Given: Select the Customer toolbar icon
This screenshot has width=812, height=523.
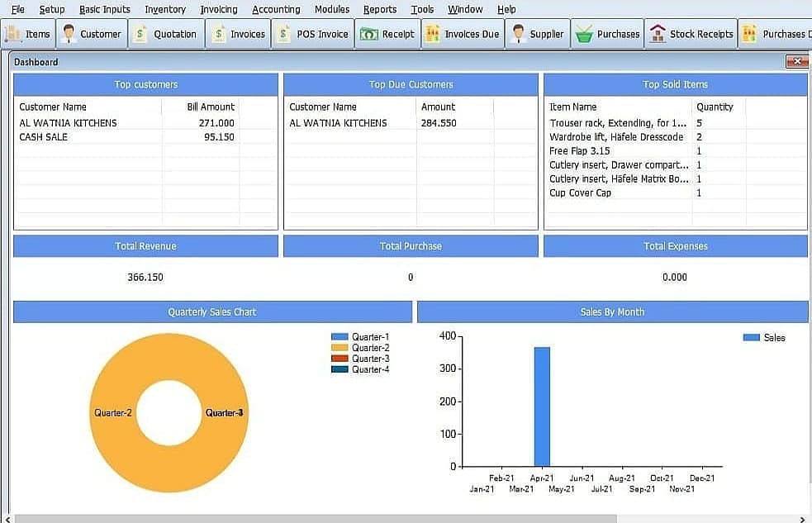Looking at the screenshot, I should pos(91,34).
